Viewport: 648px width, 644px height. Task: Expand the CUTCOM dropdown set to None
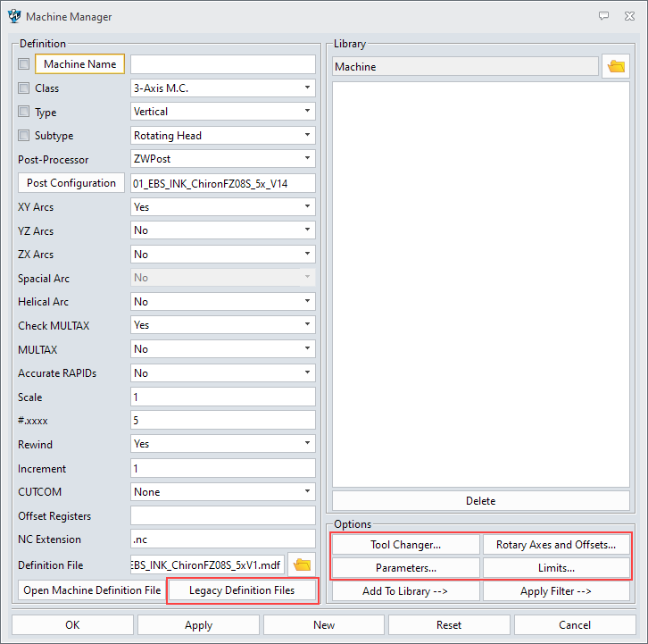point(223,491)
